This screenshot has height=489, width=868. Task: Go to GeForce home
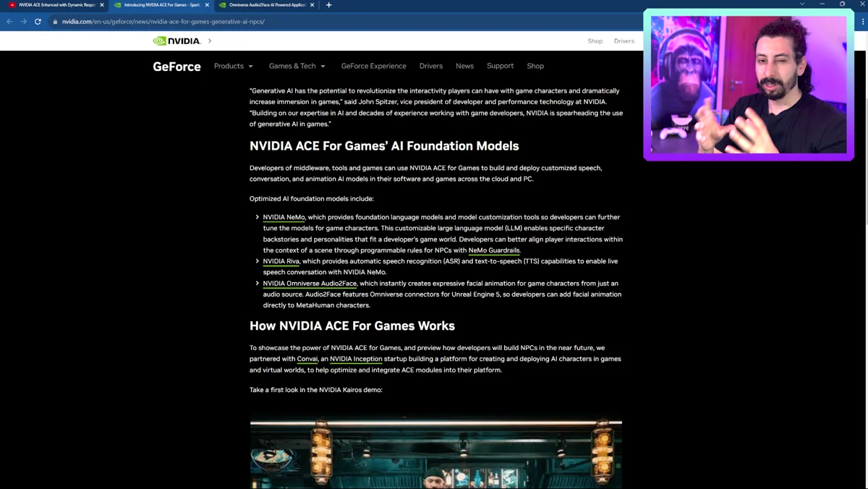176,67
